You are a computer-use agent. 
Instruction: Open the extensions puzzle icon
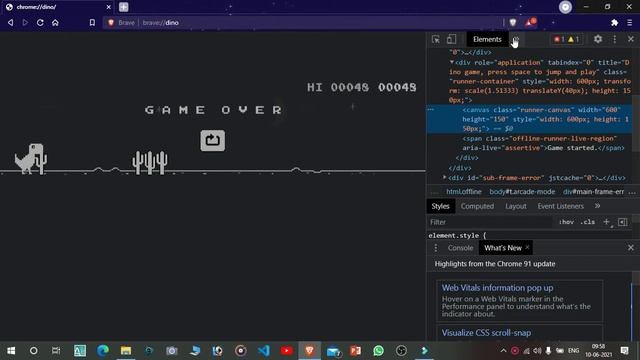click(x=614, y=23)
